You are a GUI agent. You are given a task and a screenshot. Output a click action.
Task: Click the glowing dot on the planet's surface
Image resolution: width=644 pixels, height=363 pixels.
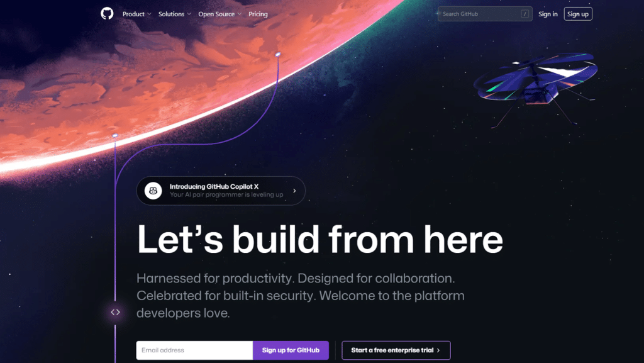pyautogui.click(x=278, y=54)
